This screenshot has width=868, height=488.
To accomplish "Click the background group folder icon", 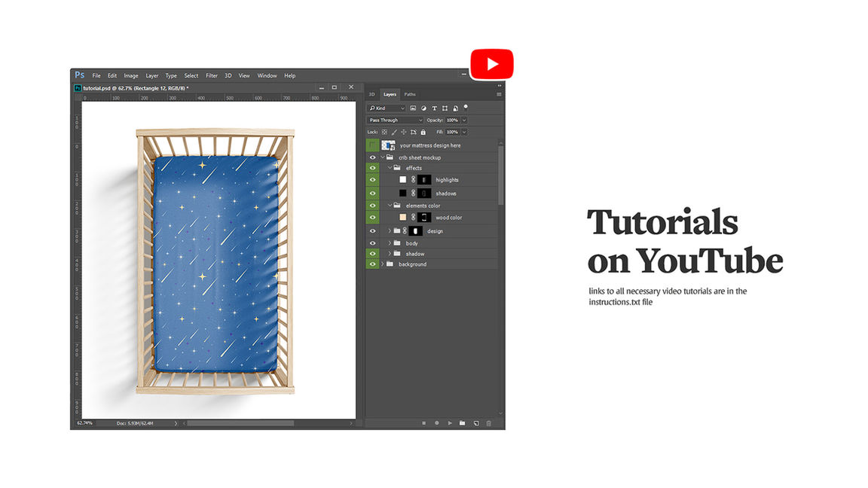I will coord(390,264).
